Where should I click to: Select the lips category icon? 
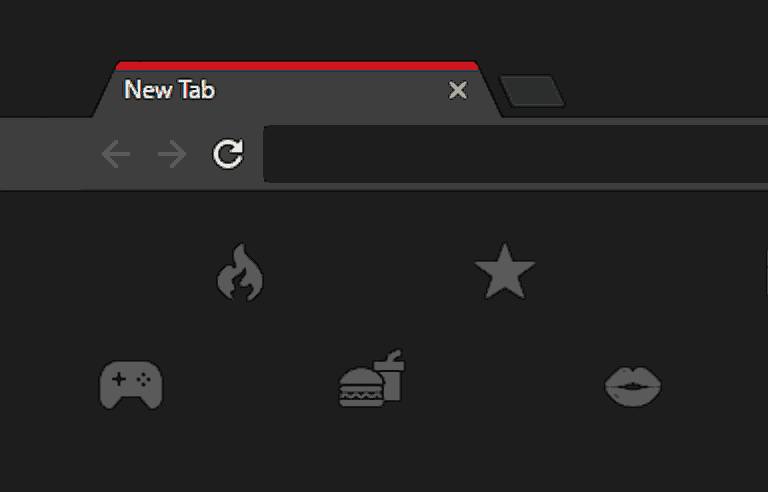point(633,386)
